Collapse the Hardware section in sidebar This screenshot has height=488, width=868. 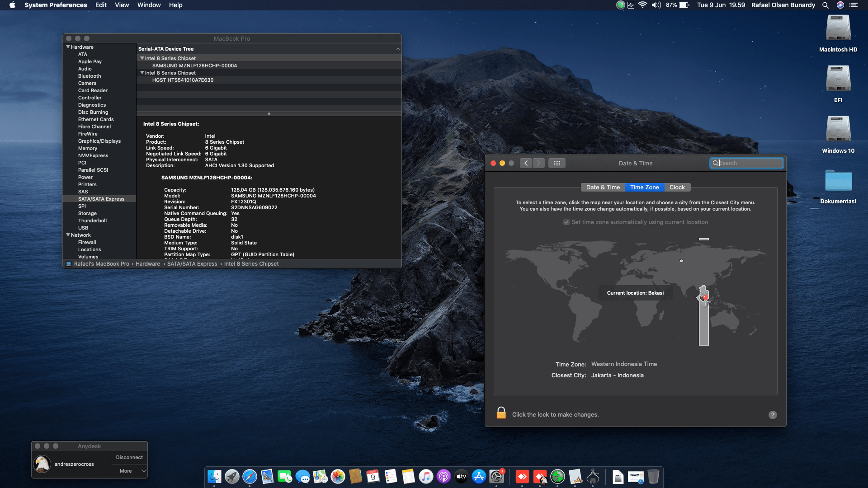coord(68,47)
